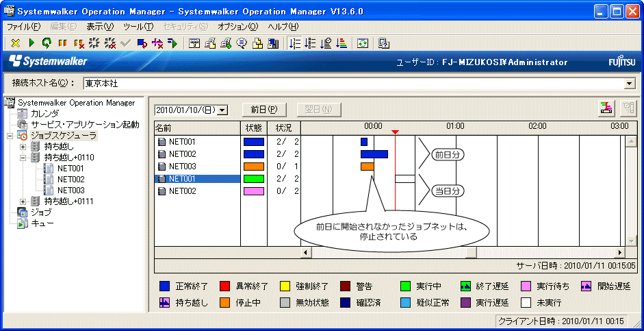Click the orange pause-bars stop icon
The height and width of the screenshot is (331, 644).
coord(63,43)
